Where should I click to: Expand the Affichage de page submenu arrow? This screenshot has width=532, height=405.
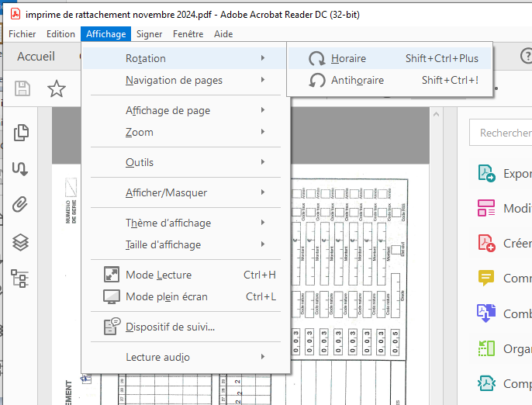click(263, 110)
